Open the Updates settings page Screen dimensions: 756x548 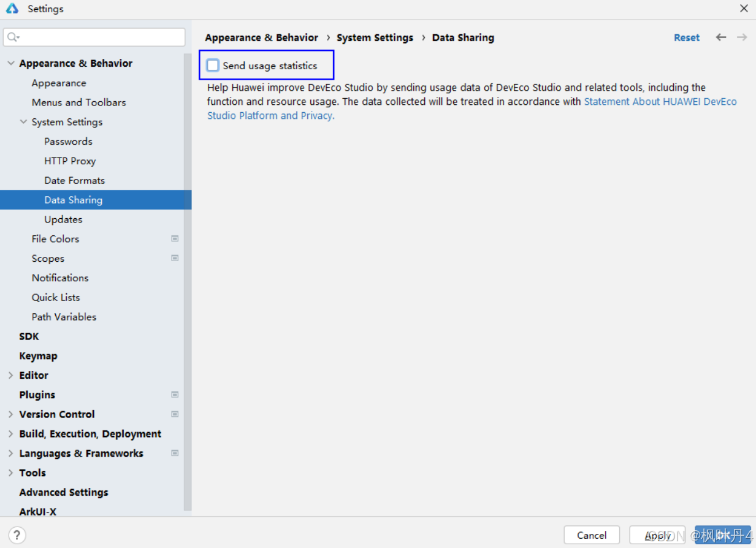[x=63, y=219]
